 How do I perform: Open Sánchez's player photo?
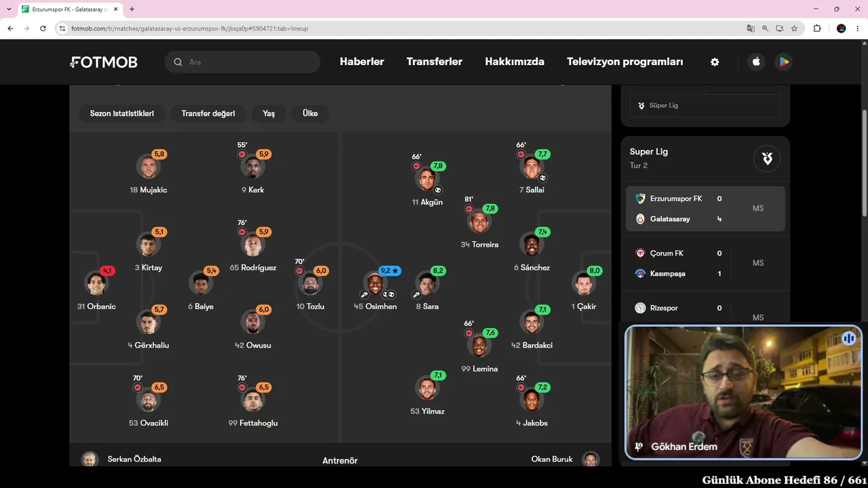pyautogui.click(x=532, y=244)
